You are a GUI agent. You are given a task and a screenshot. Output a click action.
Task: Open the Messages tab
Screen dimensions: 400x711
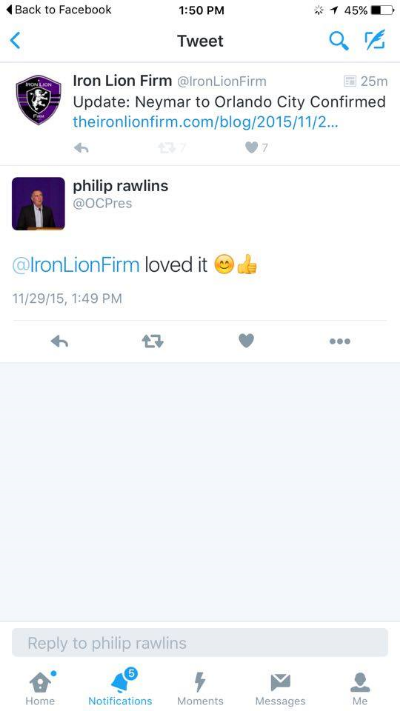tap(280, 688)
